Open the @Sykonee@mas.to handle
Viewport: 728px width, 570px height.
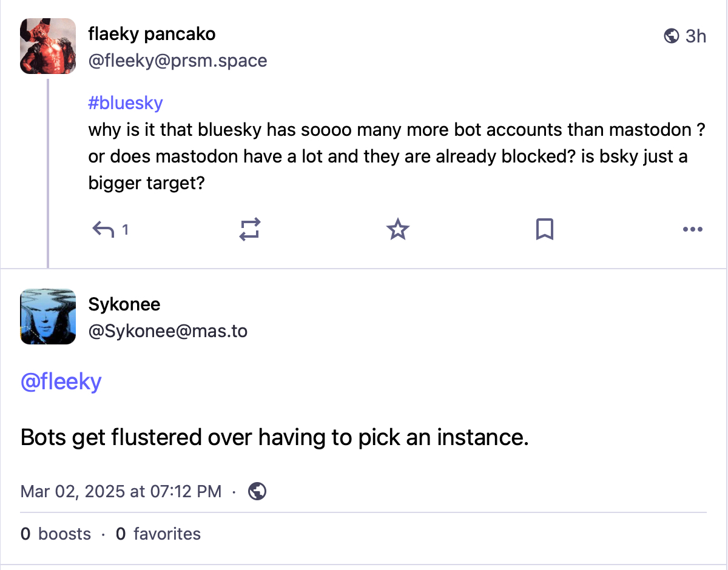click(x=168, y=331)
